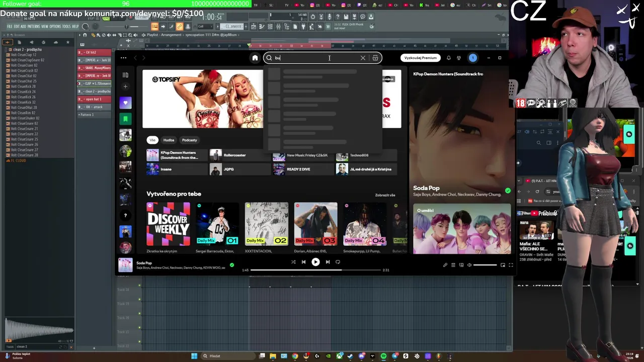Click Vyzkoušej Premium button
The width and height of the screenshot is (644, 362).
click(421, 58)
